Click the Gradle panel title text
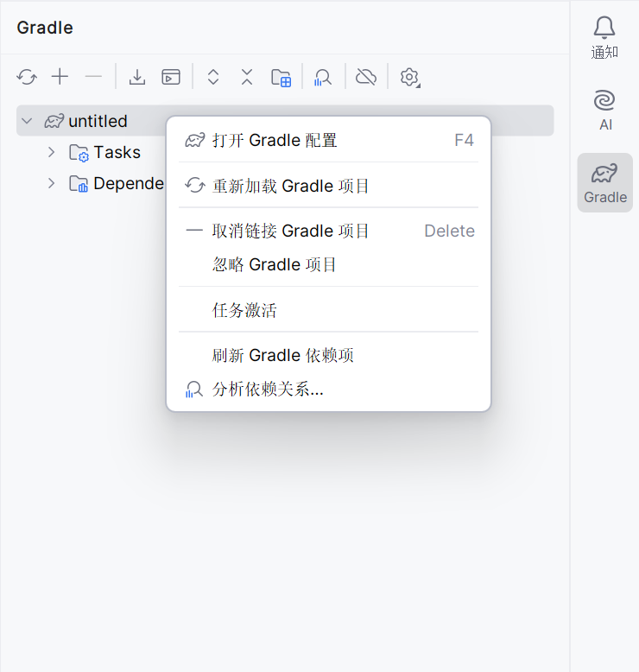 [x=45, y=28]
